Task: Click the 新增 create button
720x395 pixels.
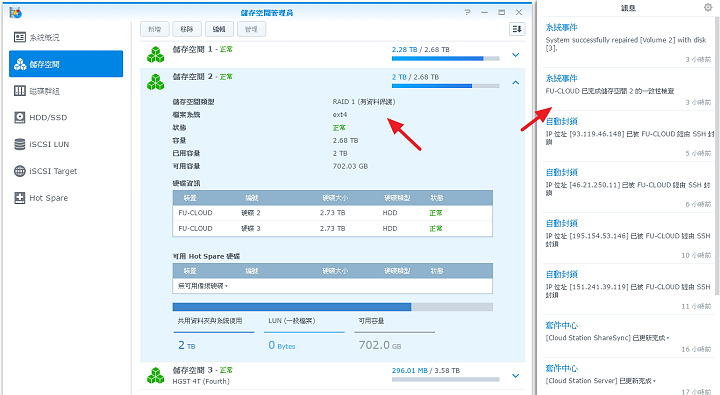Action: (155, 29)
